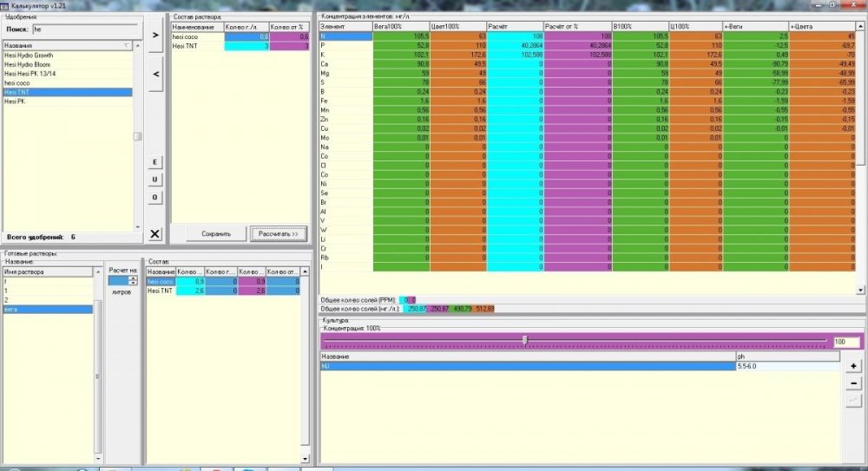Click the Названия column header sort arrow
This screenshot has height=471, width=868.
click(127, 45)
